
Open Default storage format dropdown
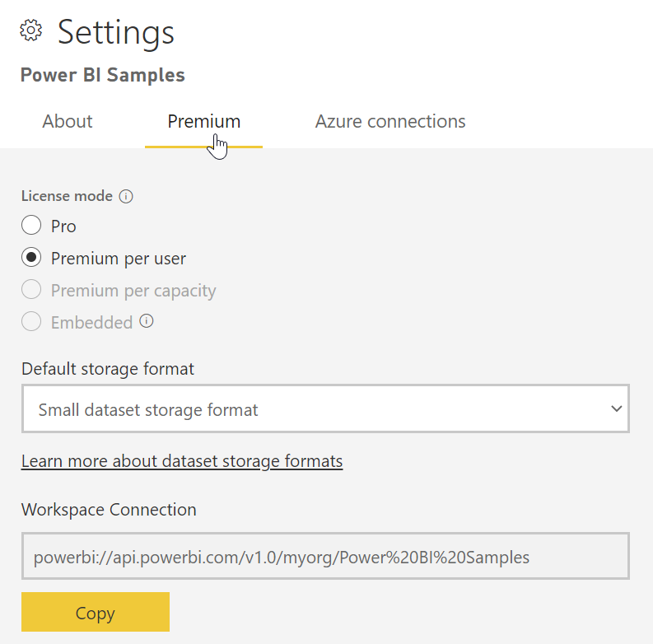click(x=325, y=408)
